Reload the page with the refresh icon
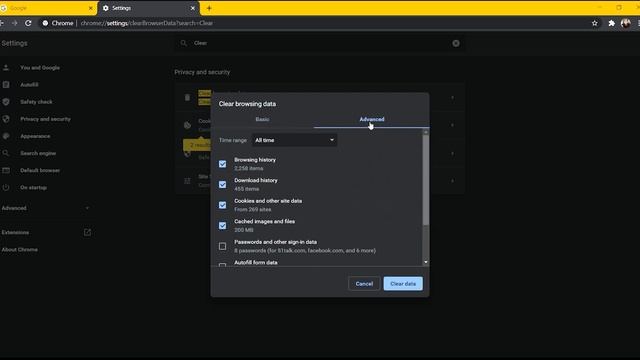Image resolution: width=640 pixels, height=360 pixels. [x=28, y=23]
